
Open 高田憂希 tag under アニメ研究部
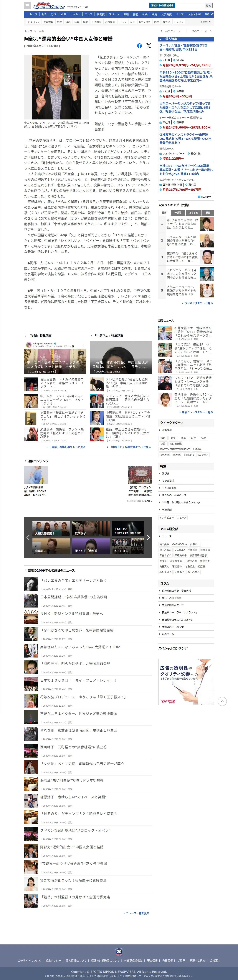tap(164, 544)
